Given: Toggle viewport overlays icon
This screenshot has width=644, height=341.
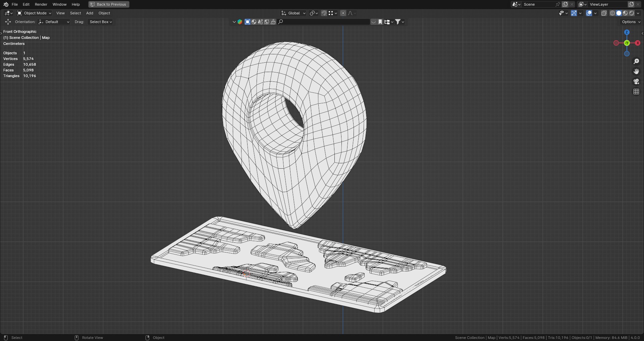Looking at the screenshot, I should [x=589, y=13].
